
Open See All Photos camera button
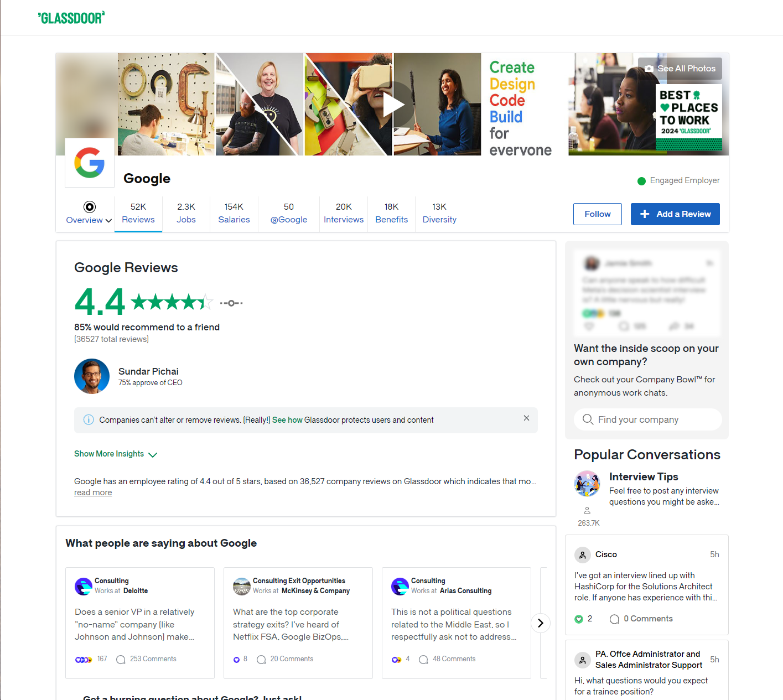[x=680, y=69]
